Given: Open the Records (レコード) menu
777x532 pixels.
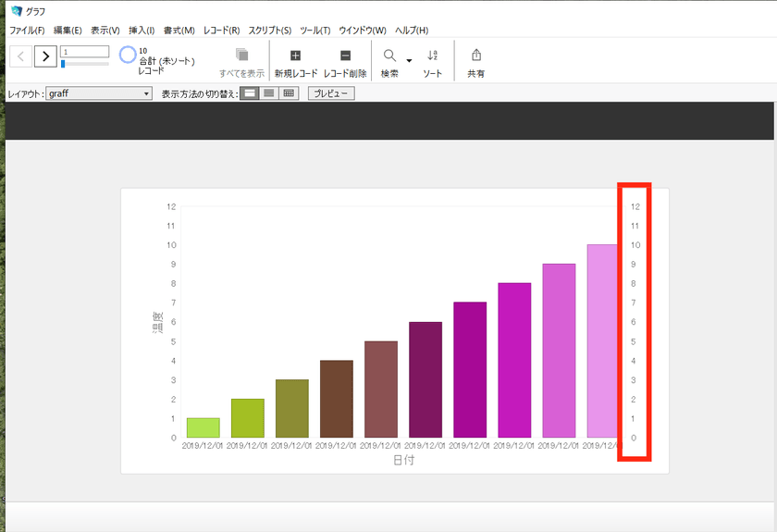Looking at the screenshot, I should 221,31.
